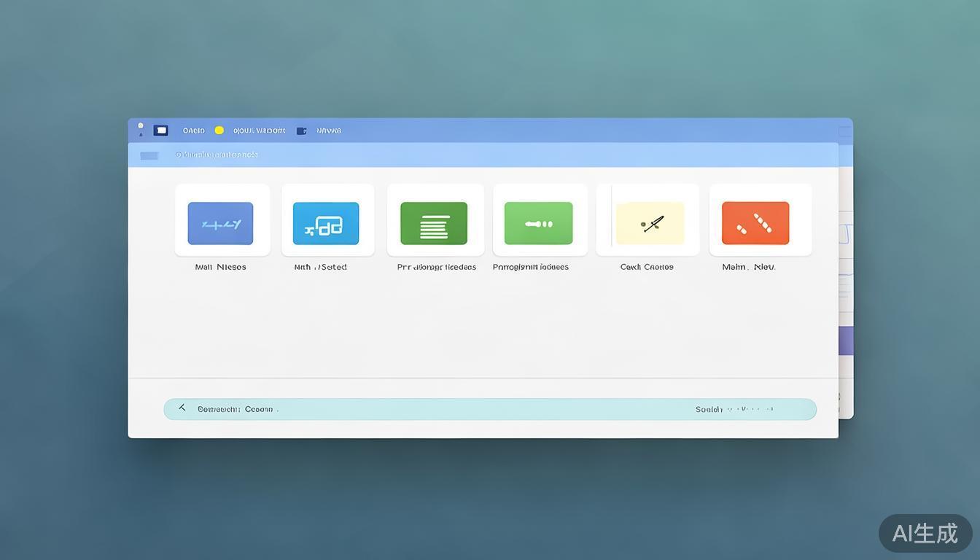This screenshot has height=560, width=980.
Task: Click the yellow circle icon in title bar
Action: pyautogui.click(x=219, y=131)
